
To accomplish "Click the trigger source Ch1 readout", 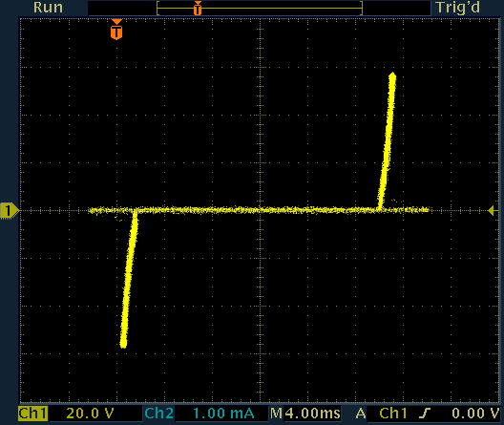I will tap(393, 414).
